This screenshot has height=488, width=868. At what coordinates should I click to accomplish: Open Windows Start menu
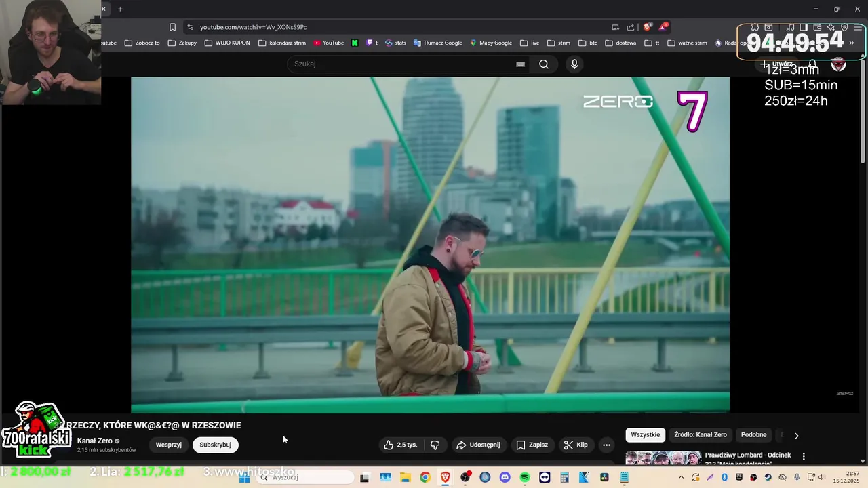tap(245, 477)
